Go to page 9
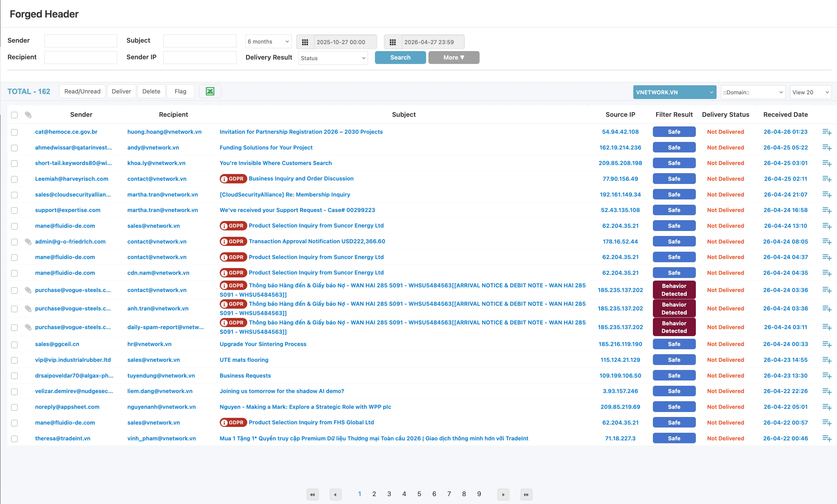 (479, 494)
